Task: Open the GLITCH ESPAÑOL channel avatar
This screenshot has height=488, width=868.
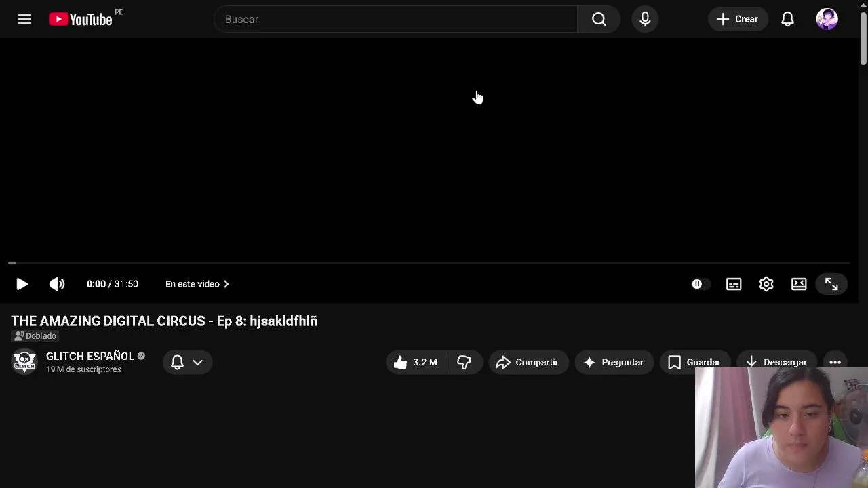Action: [x=24, y=362]
